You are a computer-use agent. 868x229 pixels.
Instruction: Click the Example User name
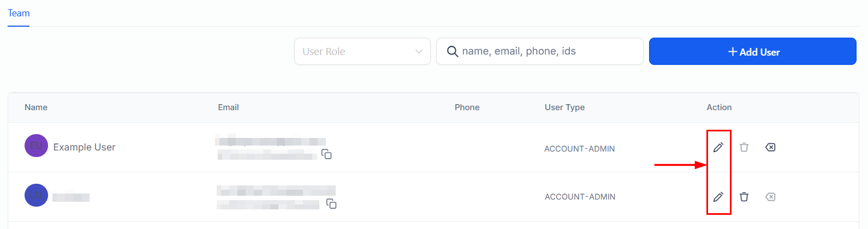pos(84,147)
